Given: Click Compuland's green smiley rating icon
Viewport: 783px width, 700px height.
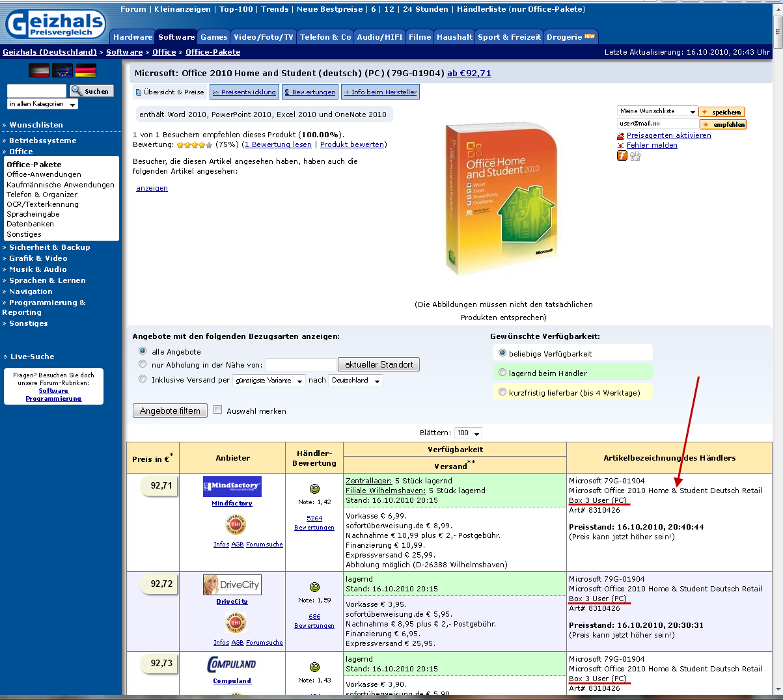Looking at the screenshot, I should [x=314, y=667].
